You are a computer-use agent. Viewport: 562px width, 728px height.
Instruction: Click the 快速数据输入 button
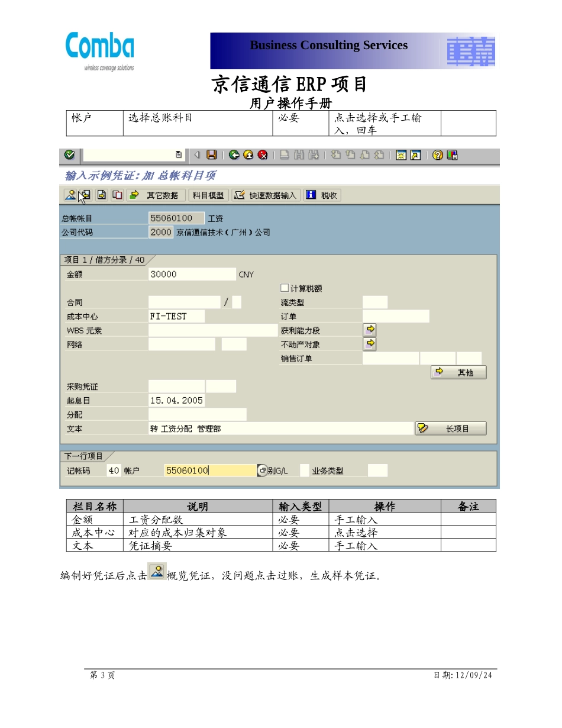266,195
